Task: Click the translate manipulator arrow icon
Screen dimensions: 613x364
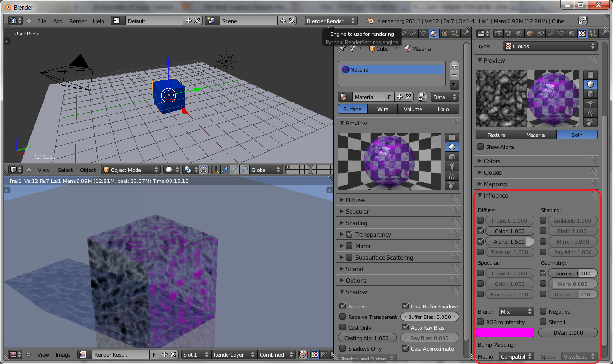Action: tap(225, 170)
